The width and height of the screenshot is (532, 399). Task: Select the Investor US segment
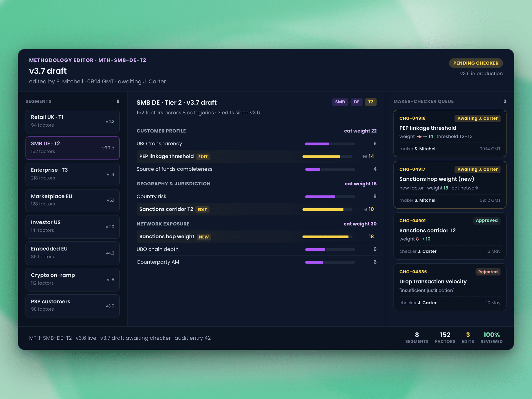pyautogui.click(x=73, y=227)
